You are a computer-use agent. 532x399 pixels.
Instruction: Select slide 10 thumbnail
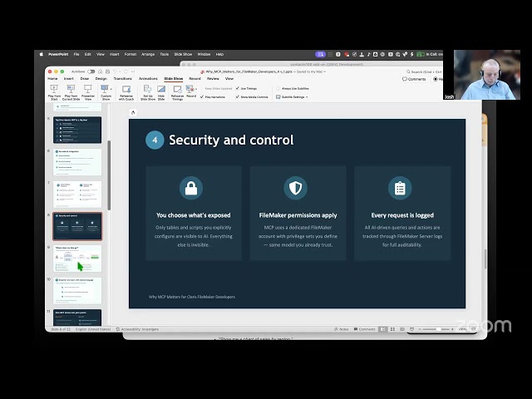[x=77, y=290]
